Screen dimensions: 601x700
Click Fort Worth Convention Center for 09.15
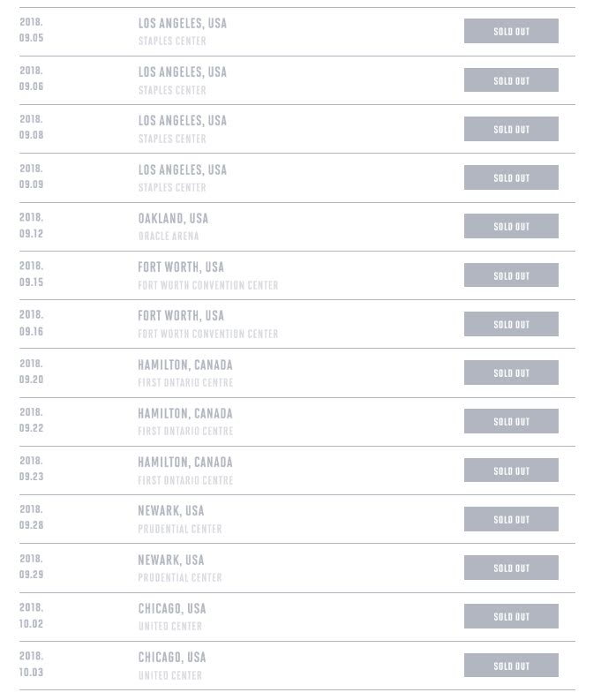[207, 285]
